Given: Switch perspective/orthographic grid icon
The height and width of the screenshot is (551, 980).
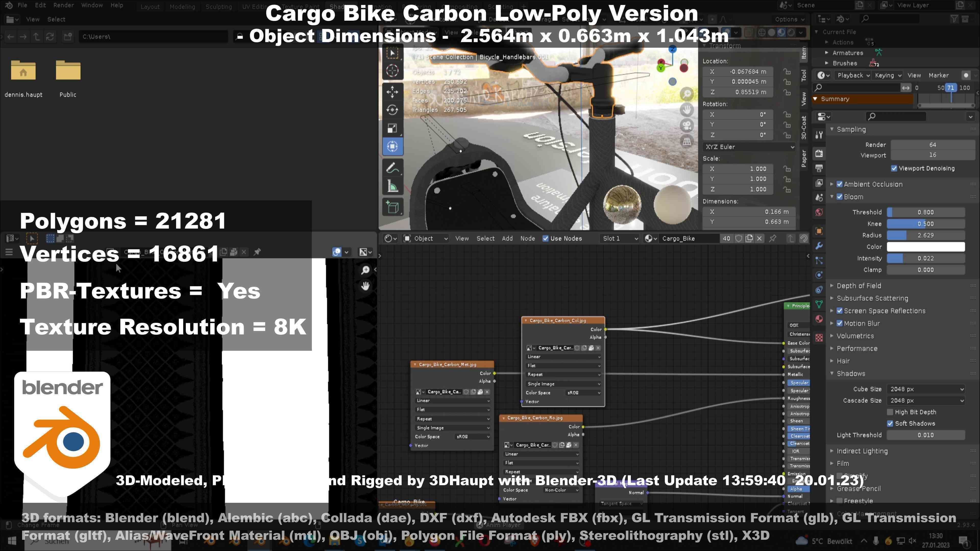Looking at the screenshot, I should coord(687,142).
